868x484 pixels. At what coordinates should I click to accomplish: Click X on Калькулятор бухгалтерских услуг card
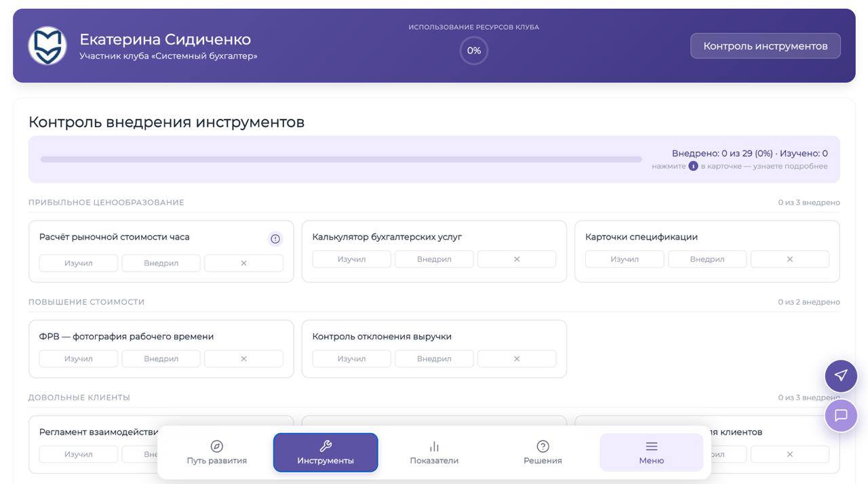pyautogui.click(x=517, y=259)
